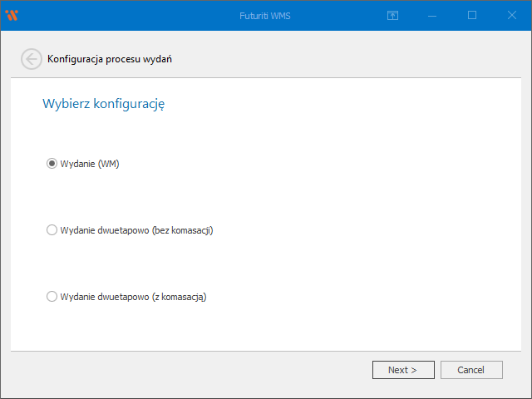Click the label text ending in (bez komasacji)

pyautogui.click(x=136, y=230)
